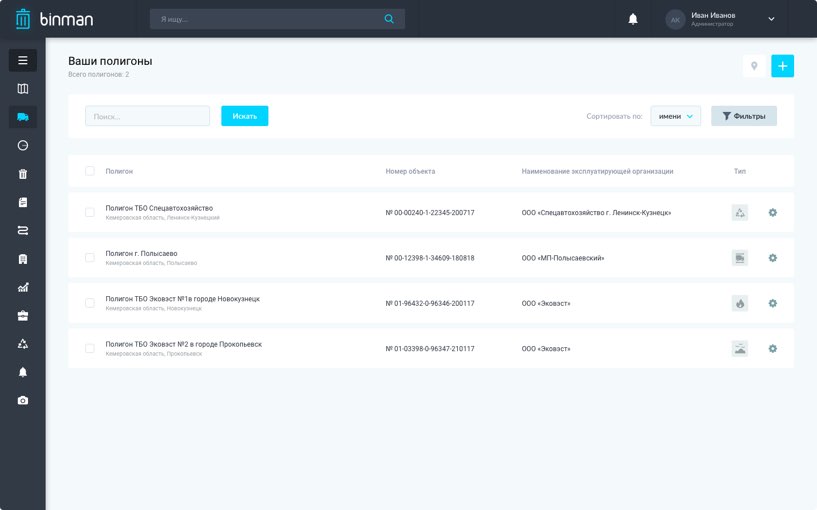Open settings gear for Полигон г. Полысаево
Viewport: 817px width, 510px height.
click(772, 258)
